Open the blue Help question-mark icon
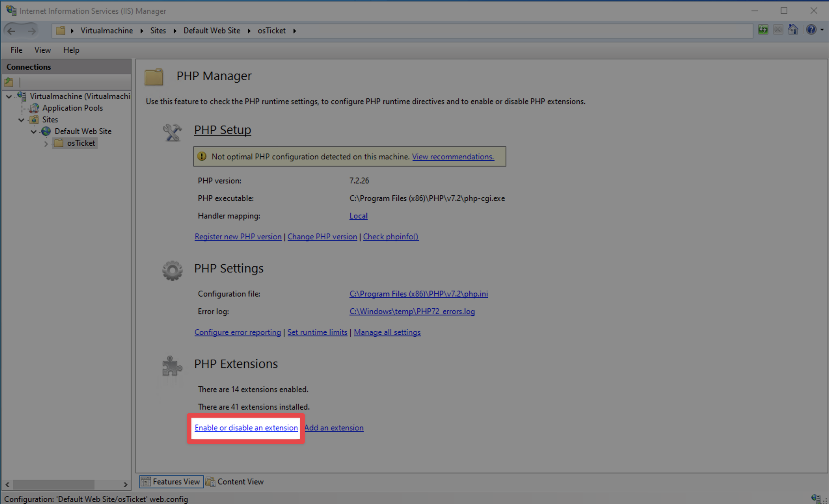This screenshot has height=504, width=829. pyautogui.click(x=811, y=30)
